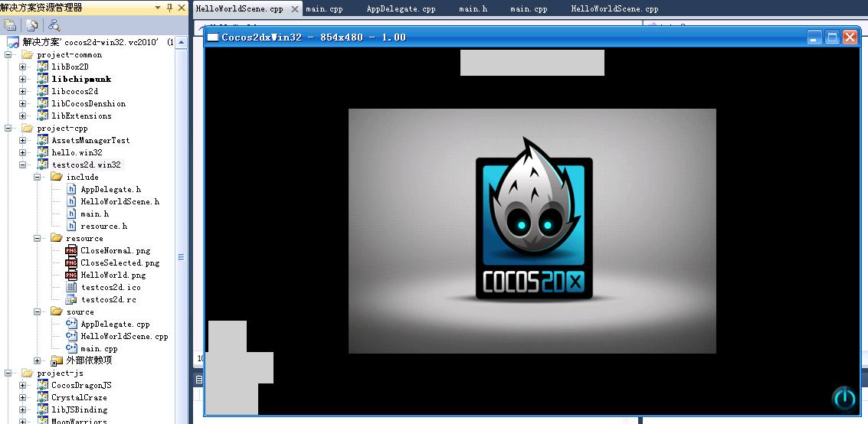
Task: Collapse the testcos2d.win32 project node
Action: pos(23,165)
